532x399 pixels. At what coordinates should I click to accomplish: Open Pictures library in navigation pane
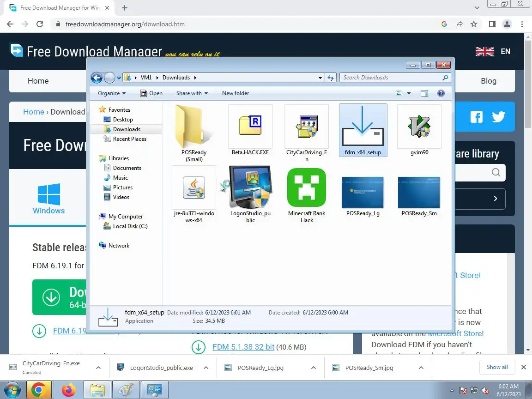tap(122, 187)
